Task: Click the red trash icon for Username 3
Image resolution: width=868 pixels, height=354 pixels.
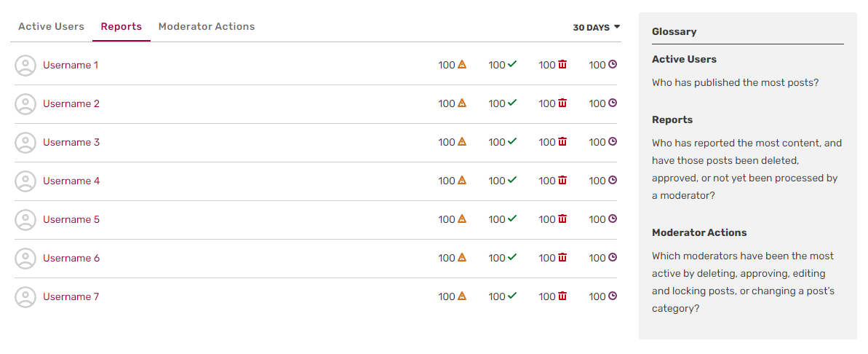Action: (x=562, y=142)
